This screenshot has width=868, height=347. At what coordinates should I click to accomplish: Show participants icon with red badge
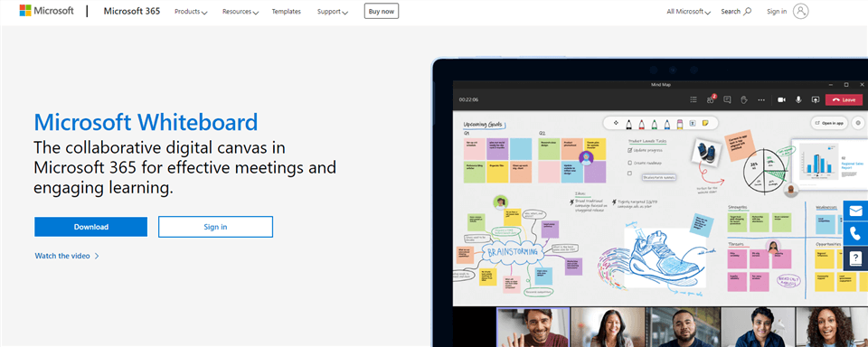tap(711, 99)
